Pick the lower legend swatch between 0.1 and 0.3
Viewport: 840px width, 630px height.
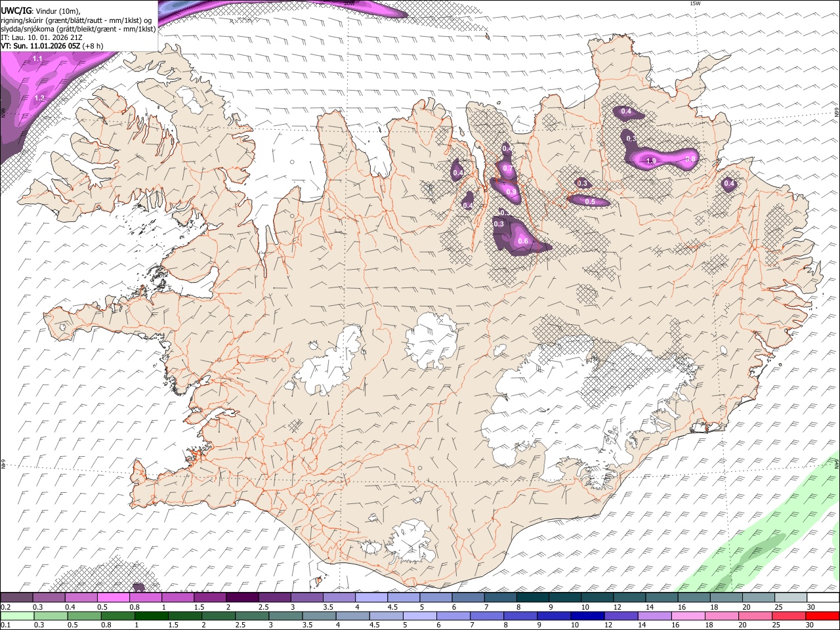pyautogui.click(x=17, y=616)
